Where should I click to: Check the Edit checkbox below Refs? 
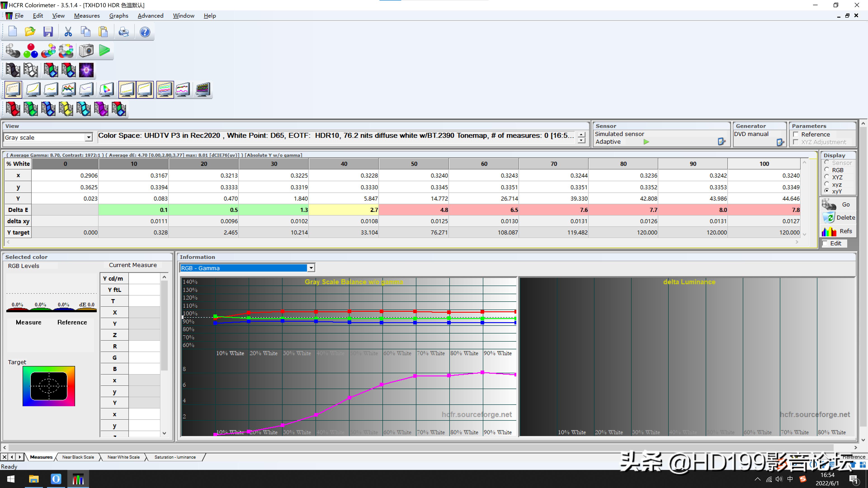(x=825, y=243)
